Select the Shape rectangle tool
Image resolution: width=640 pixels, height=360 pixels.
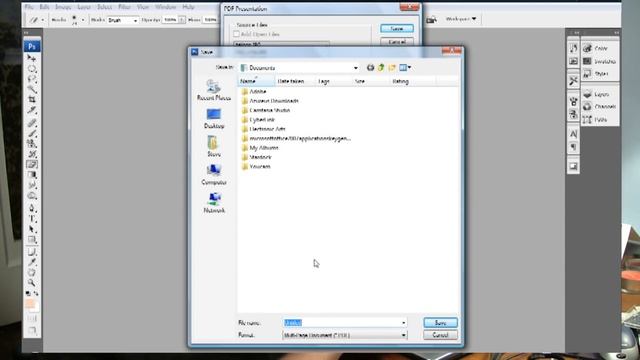click(x=31, y=240)
